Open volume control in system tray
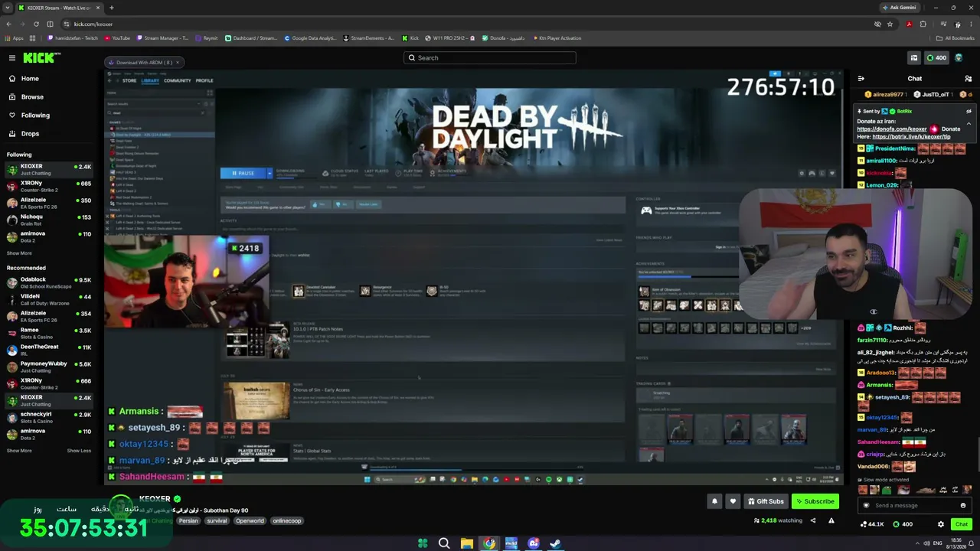Image resolution: width=980 pixels, height=551 pixels. (x=926, y=543)
